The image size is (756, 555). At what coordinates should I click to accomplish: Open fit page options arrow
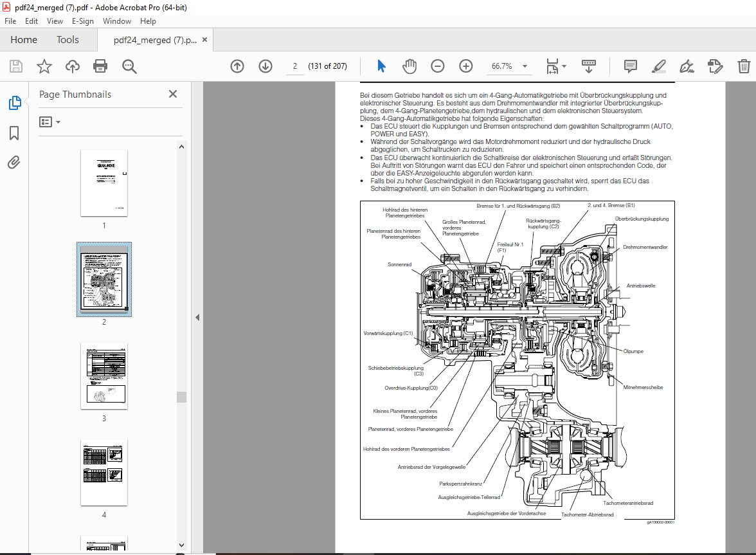pos(564,66)
